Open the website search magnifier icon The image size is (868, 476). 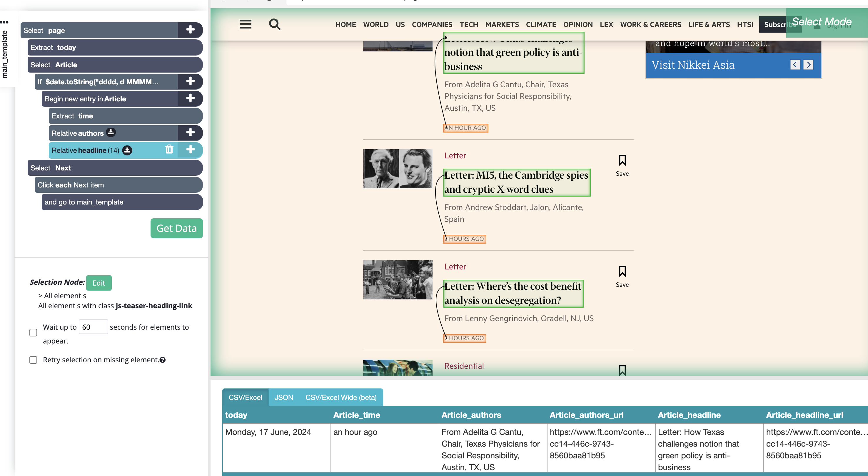275,24
